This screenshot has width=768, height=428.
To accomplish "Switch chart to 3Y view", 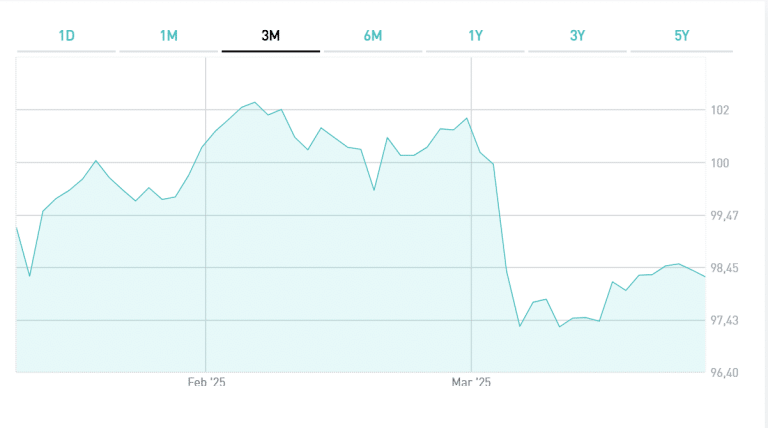I will click(578, 36).
